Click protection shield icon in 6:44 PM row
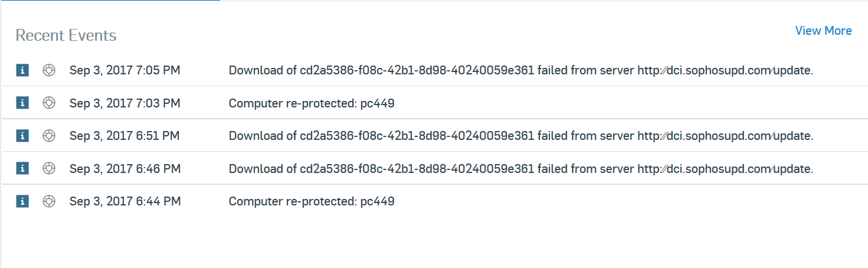Viewport: 868px width, 268px height. point(50,201)
